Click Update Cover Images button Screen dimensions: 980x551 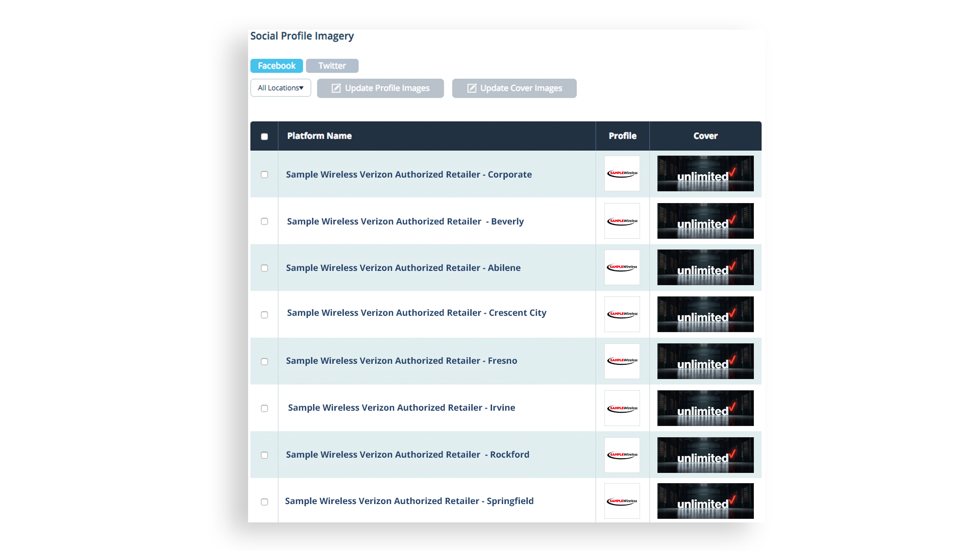click(x=514, y=88)
